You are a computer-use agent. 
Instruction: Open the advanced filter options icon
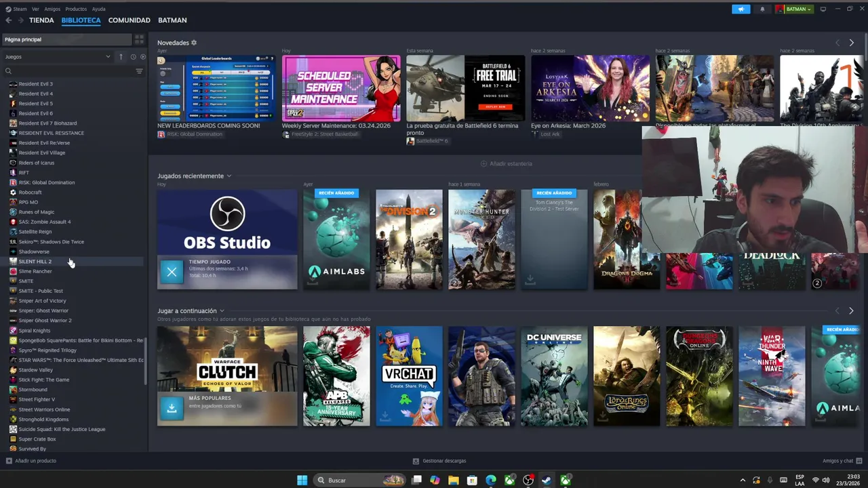tap(139, 71)
